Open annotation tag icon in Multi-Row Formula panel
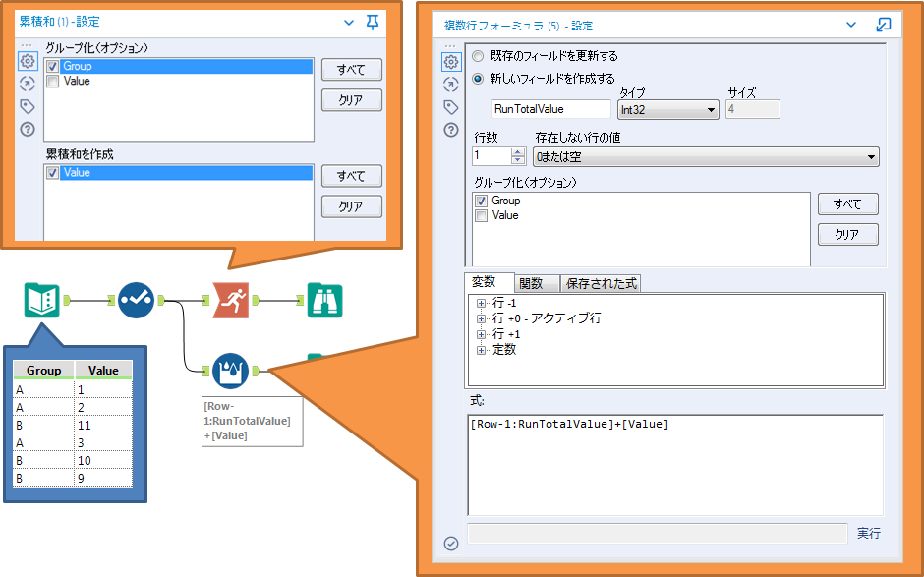 (x=451, y=107)
